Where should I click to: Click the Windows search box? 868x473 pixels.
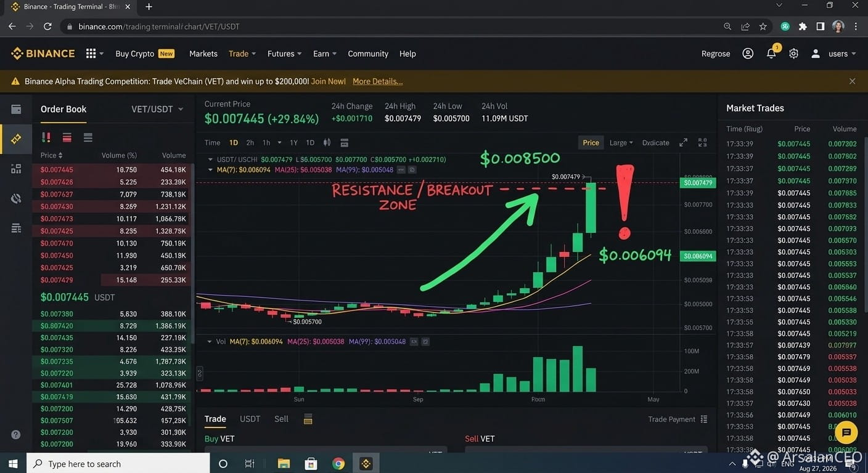(118, 464)
